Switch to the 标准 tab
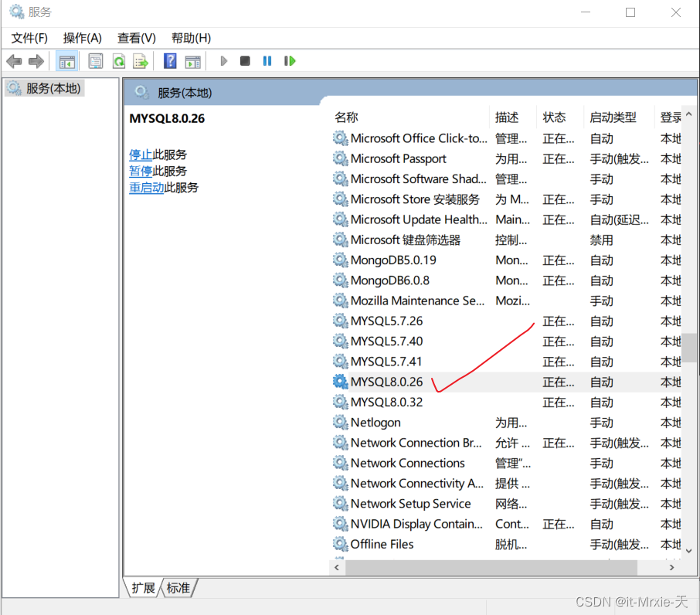This screenshot has height=615, width=700. pos(178,588)
